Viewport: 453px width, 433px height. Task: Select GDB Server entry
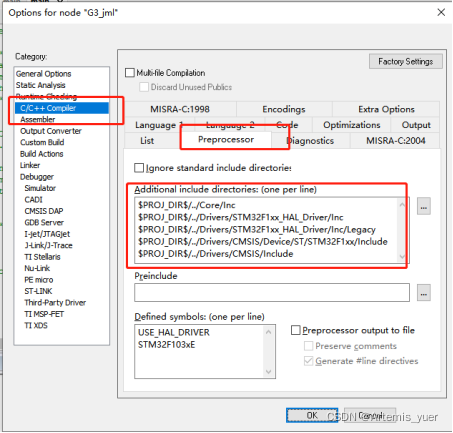[44, 222]
